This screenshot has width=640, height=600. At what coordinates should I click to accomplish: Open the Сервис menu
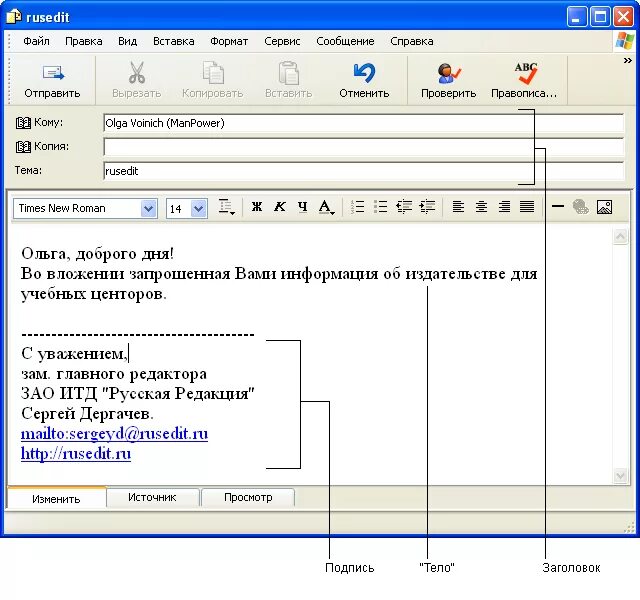(282, 41)
